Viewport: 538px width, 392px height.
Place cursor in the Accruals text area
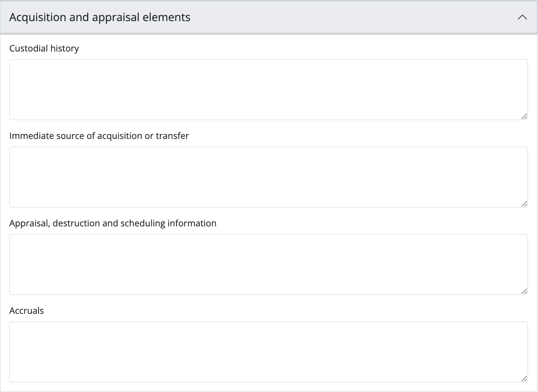click(268, 352)
